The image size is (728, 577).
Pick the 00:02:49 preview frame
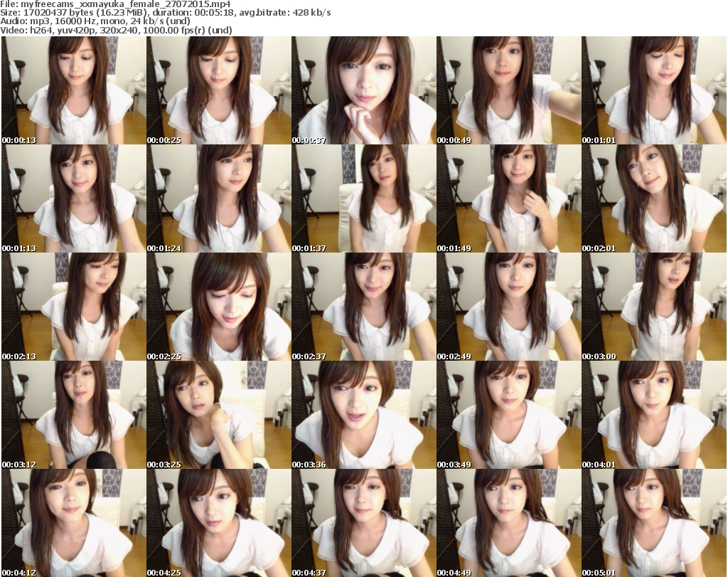tap(509, 307)
